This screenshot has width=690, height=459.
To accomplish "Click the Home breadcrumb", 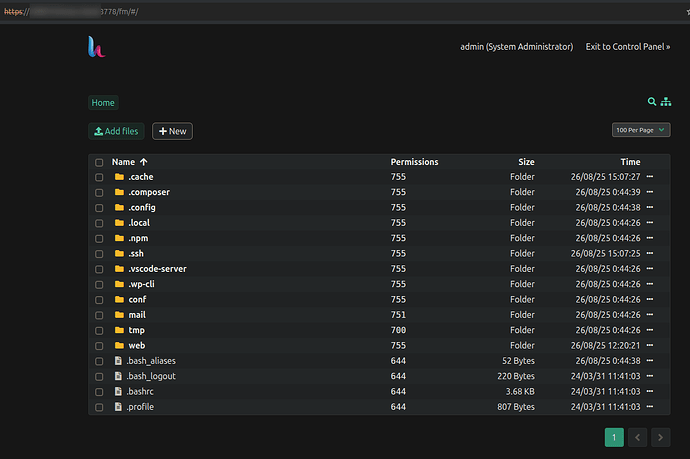I will (103, 103).
